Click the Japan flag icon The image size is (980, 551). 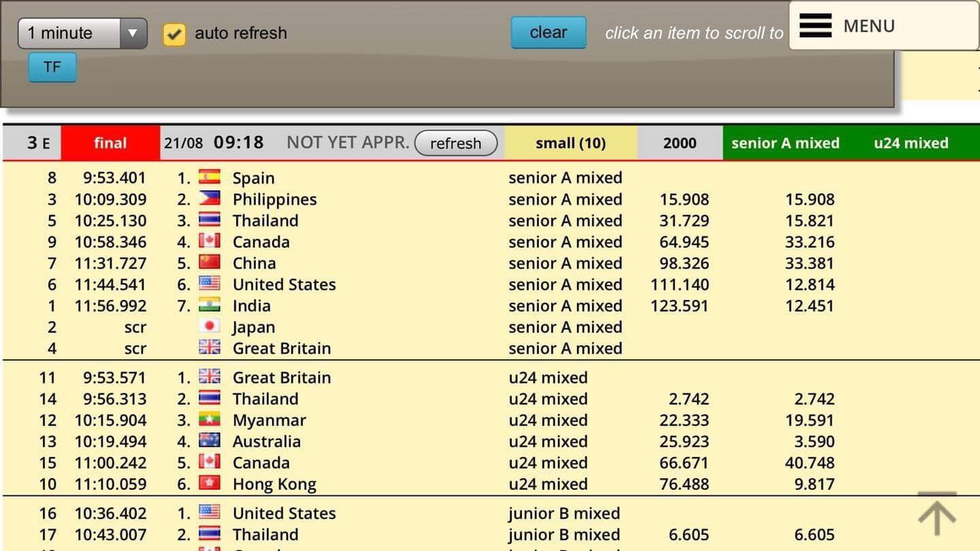pyautogui.click(x=209, y=327)
